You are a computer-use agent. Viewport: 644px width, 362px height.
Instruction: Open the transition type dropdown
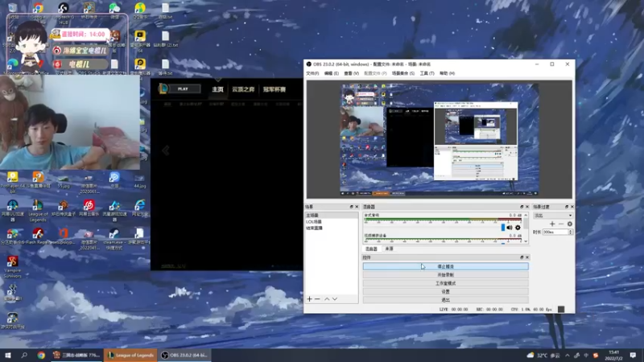pos(552,215)
